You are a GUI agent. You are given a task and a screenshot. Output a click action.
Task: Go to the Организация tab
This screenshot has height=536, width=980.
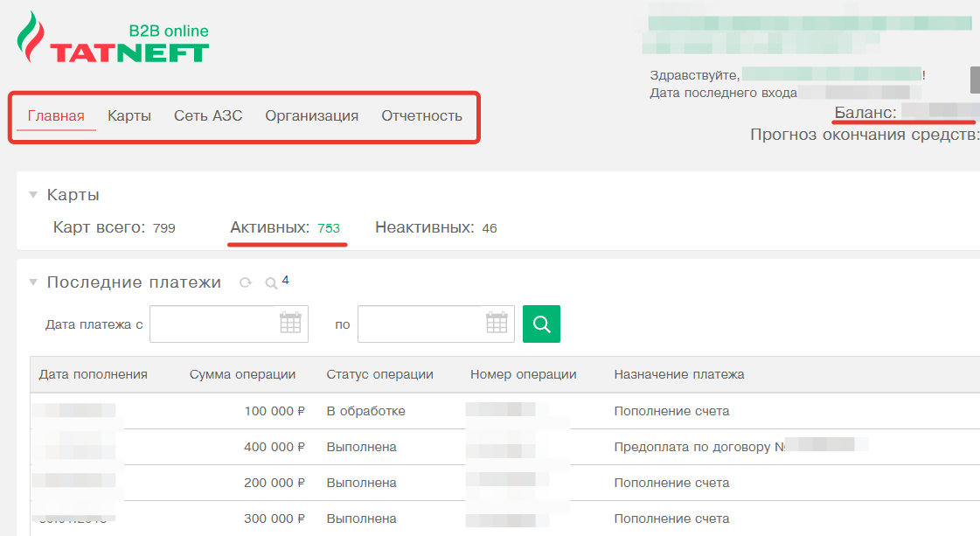[x=312, y=115]
